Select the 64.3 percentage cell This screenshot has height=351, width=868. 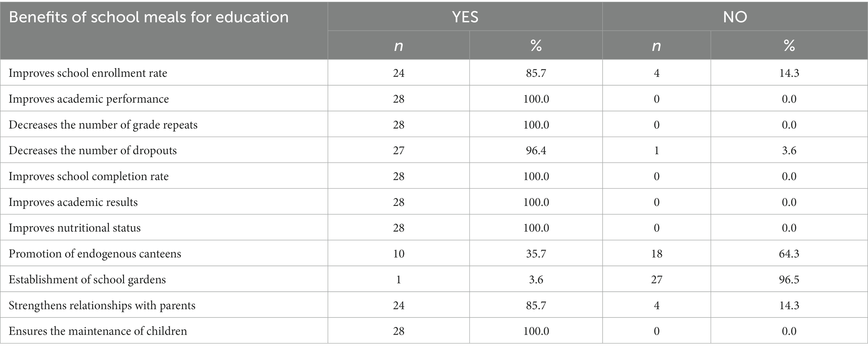[x=789, y=254]
